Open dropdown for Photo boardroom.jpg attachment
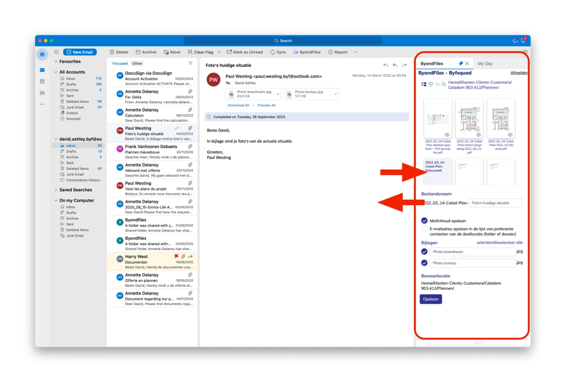The image size is (566, 392). (278, 94)
